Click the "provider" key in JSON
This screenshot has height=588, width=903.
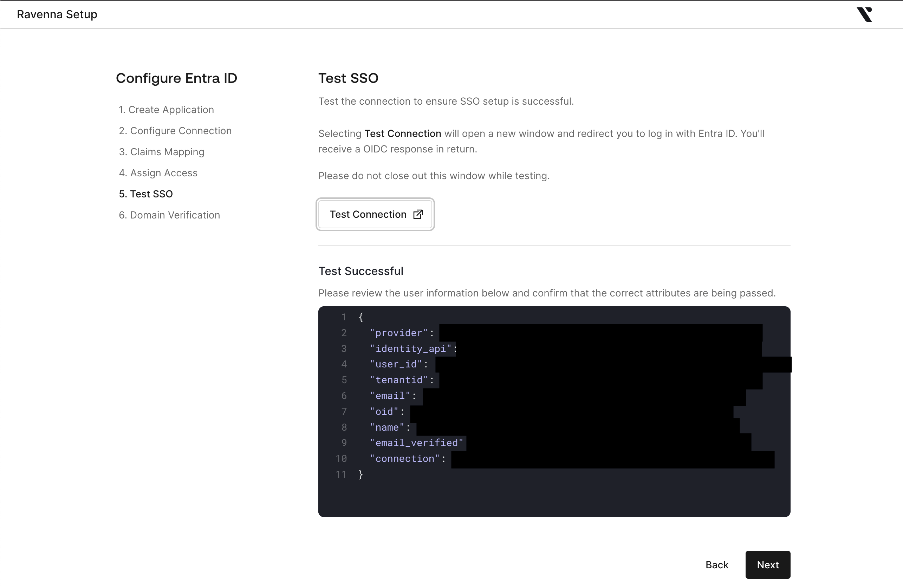[399, 333]
